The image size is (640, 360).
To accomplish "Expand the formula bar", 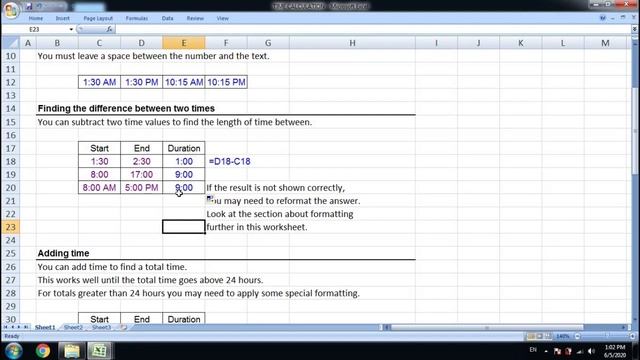I will pos(634,29).
